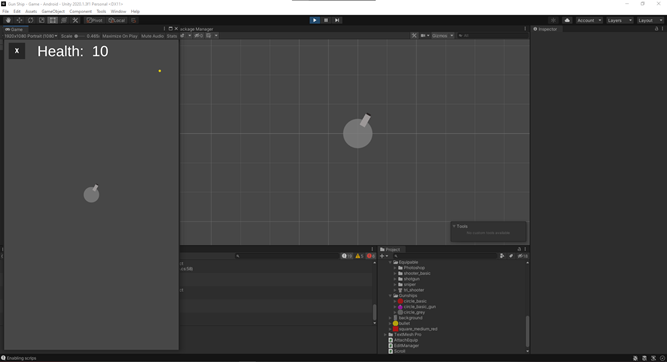Image resolution: width=667 pixels, height=362 pixels.
Task: Open Game view resolution dropdown
Action: click(31, 36)
